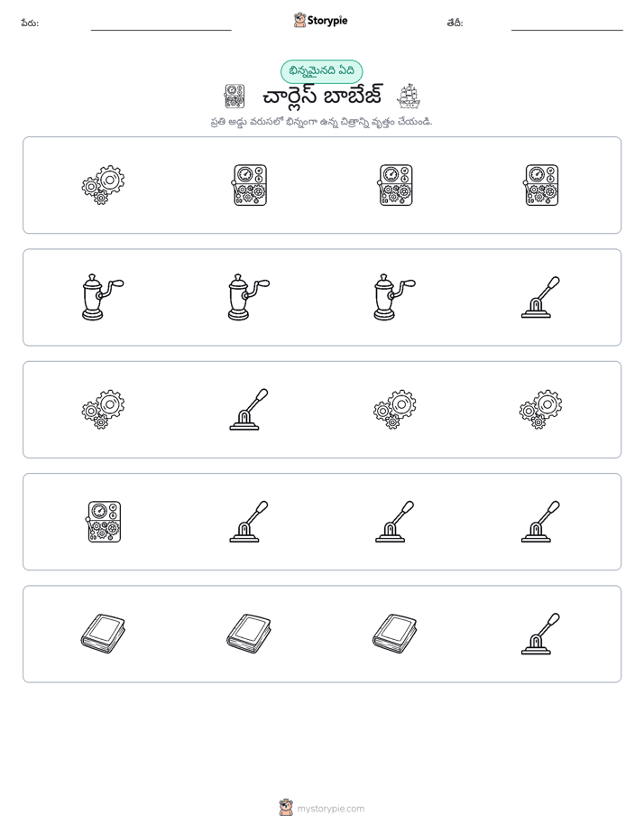Image resolution: width=644 pixels, height=834 pixels.
Task: Circle the gears icon in row one
Action: pos(103,185)
